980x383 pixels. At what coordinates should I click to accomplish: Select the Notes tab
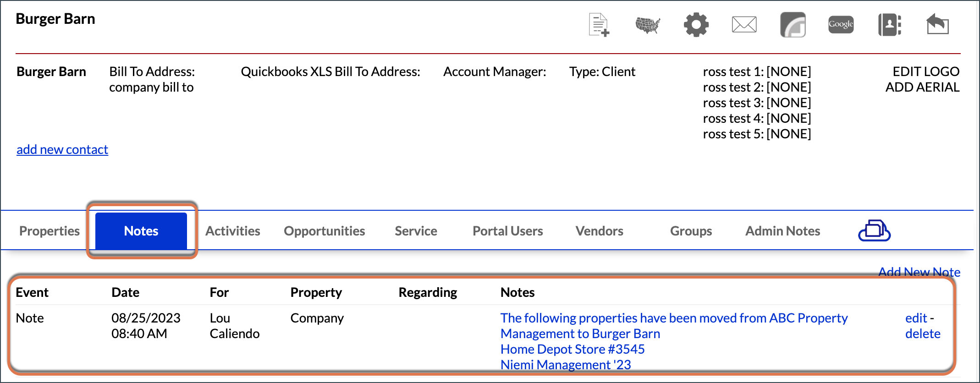pos(141,231)
